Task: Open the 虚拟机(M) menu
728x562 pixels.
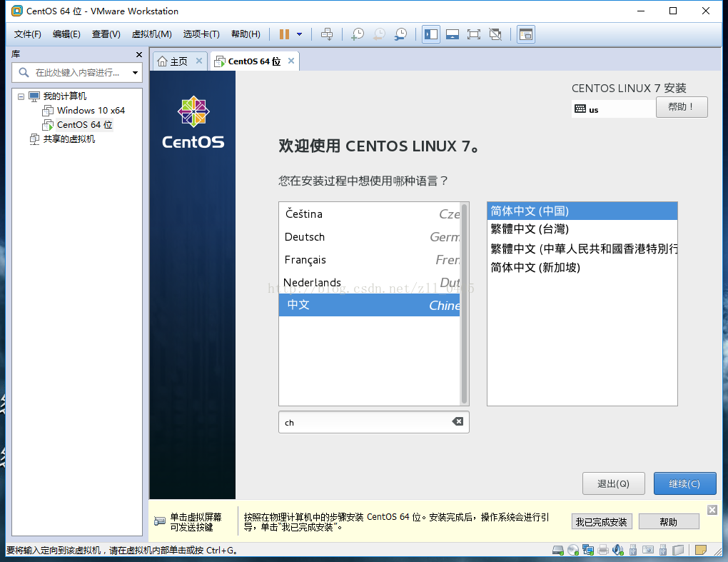Action: (x=152, y=34)
